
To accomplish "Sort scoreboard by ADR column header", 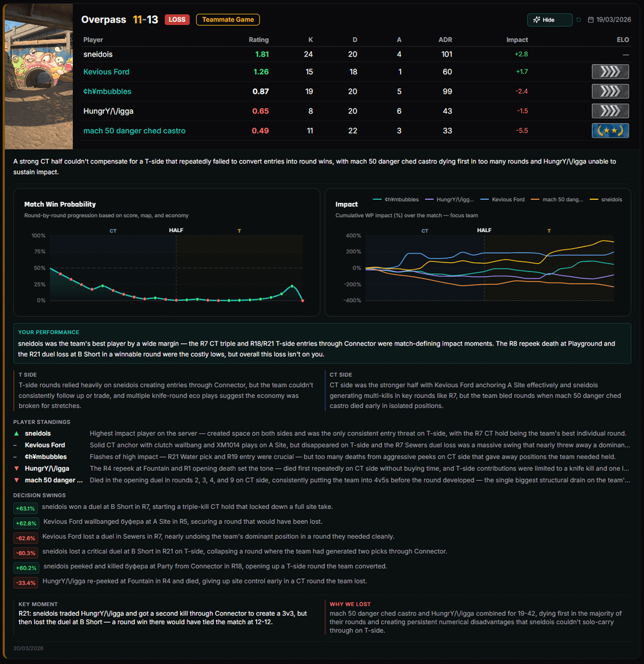I will pos(445,40).
